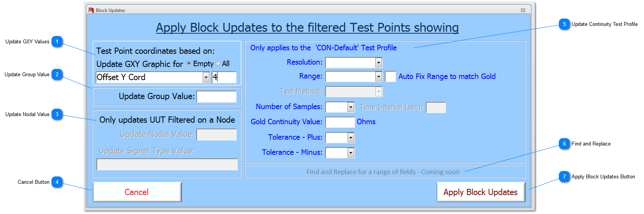Click the numbered marker 2 for Update Group Value

pos(57,74)
